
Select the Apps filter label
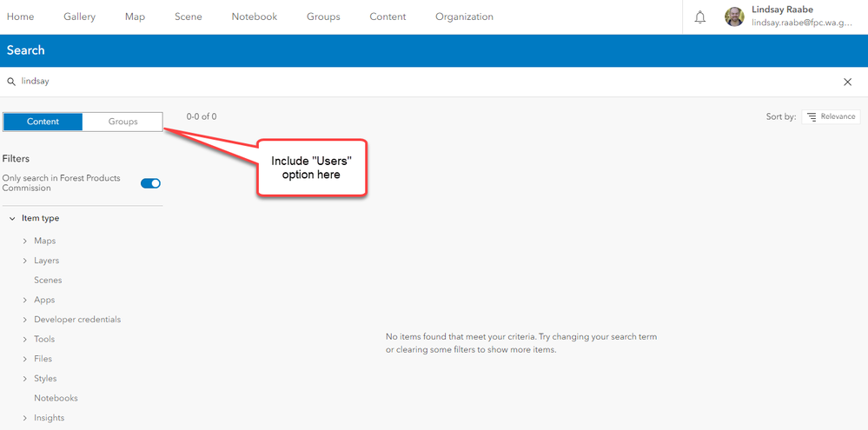44,300
